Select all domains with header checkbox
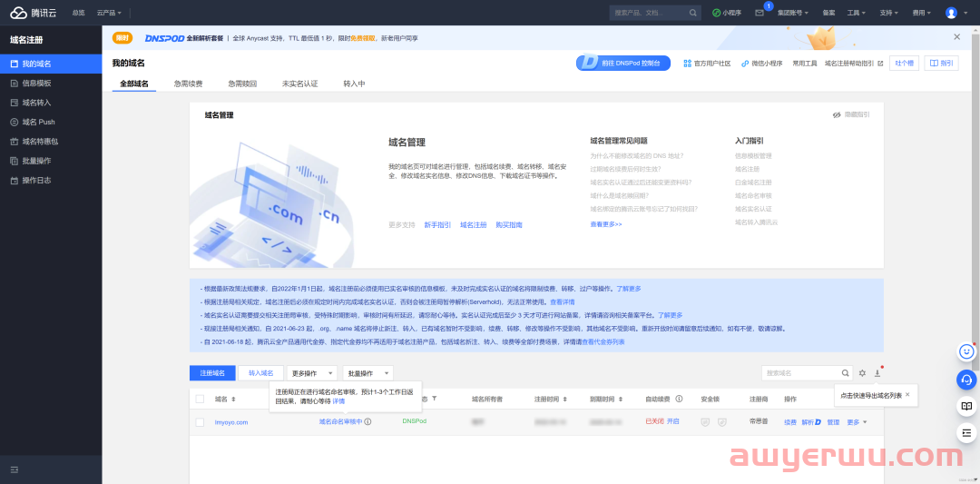The width and height of the screenshot is (980, 484). click(x=200, y=399)
